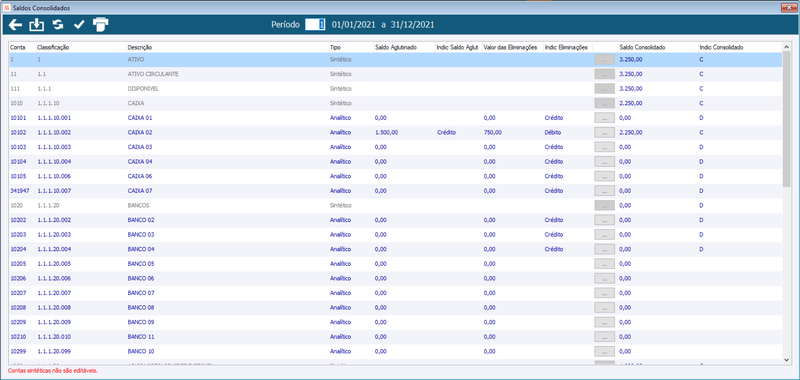Refresh balances with the circular arrows icon
This screenshot has height=380, width=800.
click(x=58, y=24)
